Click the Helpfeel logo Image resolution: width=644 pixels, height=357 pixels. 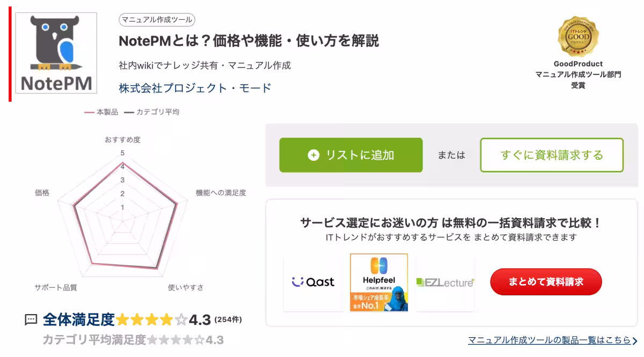click(379, 271)
